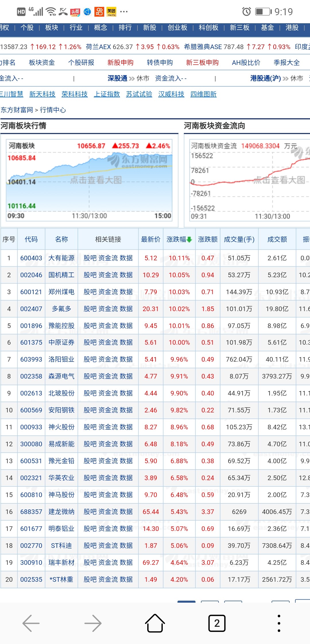Switch to the 新三板 tab
This screenshot has width=310, height=644.
[239, 28]
